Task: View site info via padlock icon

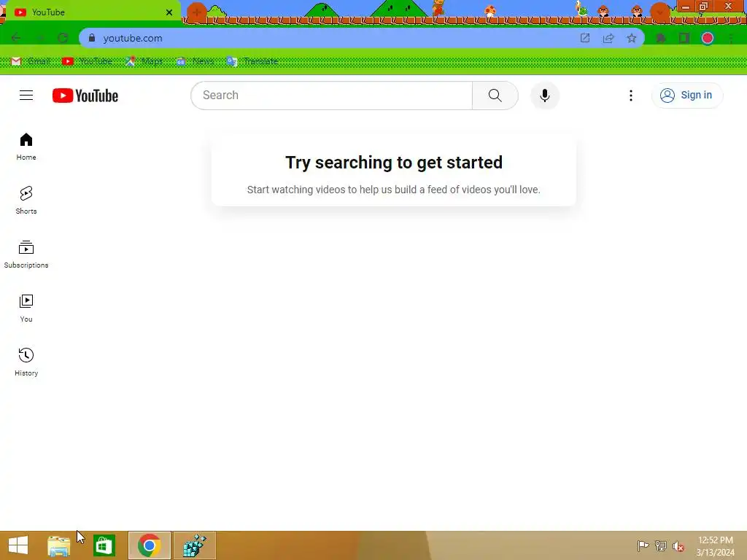Action: point(92,38)
